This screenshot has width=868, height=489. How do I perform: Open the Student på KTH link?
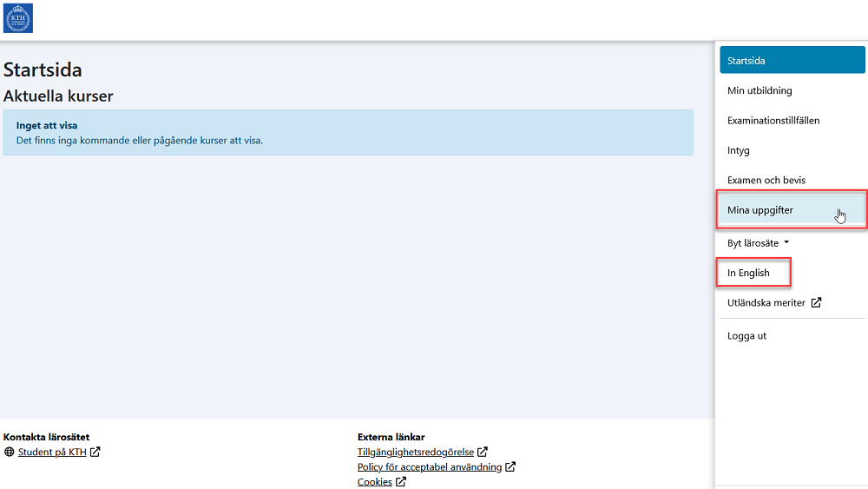(52, 452)
